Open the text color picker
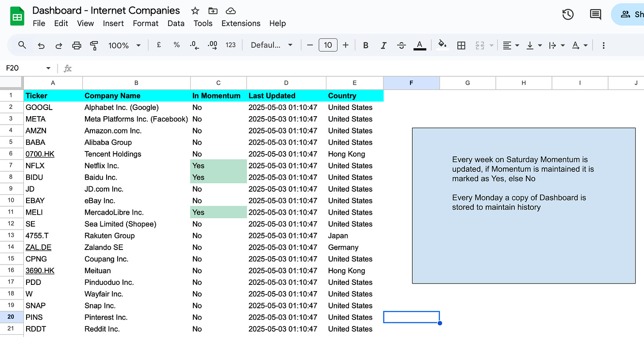This screenshot has height=337, width=644. (420, 45)
